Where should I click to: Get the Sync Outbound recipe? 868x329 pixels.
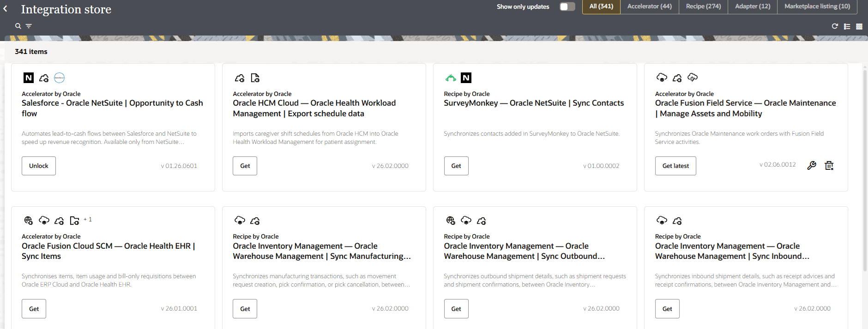coord(456,309)
